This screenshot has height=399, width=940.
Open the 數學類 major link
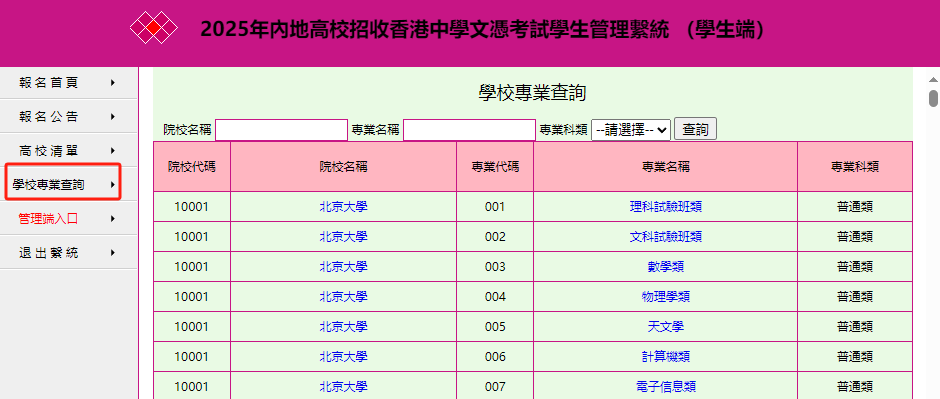(665, 267)
